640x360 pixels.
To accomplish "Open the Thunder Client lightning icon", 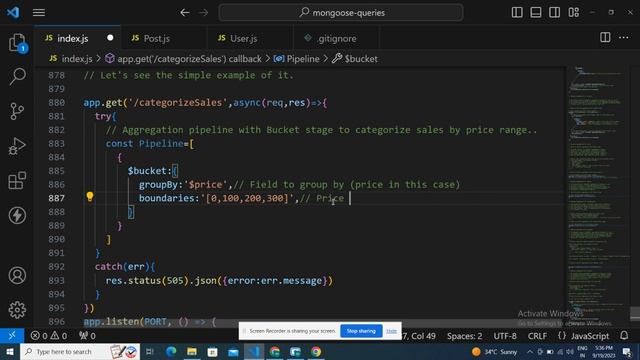I will pyautogui.click(x=17, y=215).
